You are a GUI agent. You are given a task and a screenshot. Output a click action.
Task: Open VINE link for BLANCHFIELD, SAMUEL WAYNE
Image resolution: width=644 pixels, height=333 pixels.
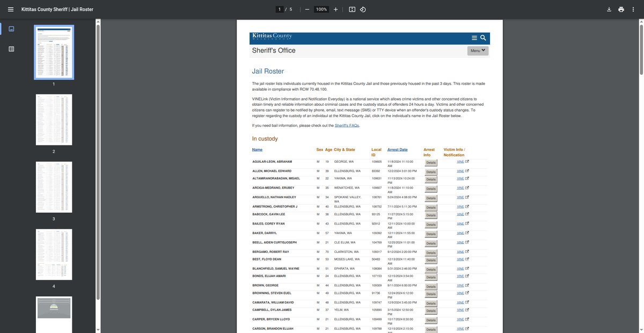(x=460, y=268)
